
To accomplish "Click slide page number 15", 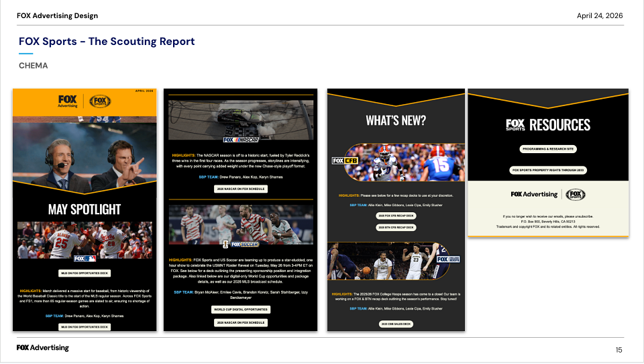I will 619,350.
